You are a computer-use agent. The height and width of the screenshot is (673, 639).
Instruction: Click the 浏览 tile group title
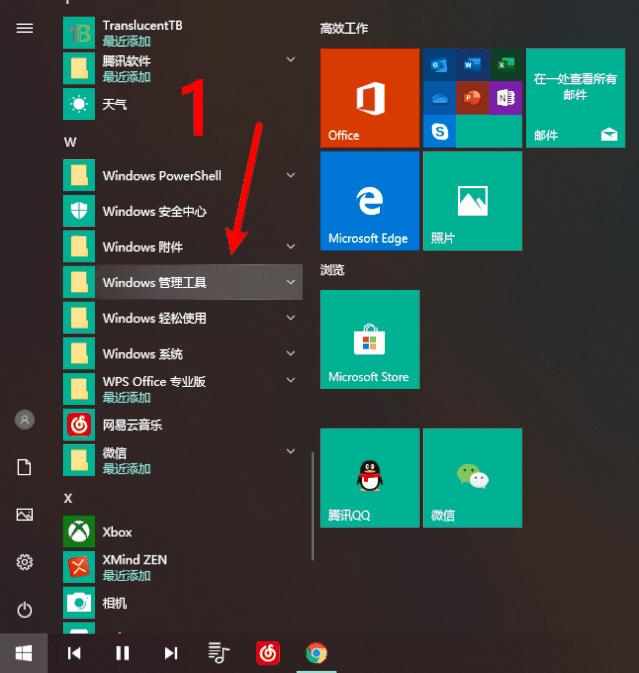(x=332, y=270)
